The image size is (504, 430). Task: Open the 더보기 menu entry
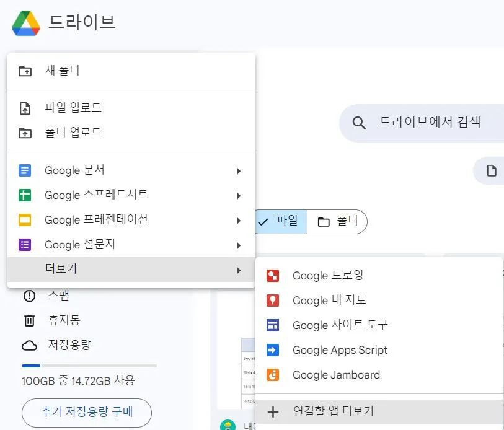[131, 270]
